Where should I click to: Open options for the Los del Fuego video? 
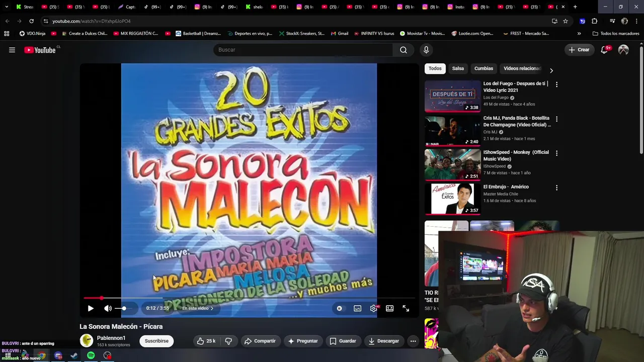(556, 84)
